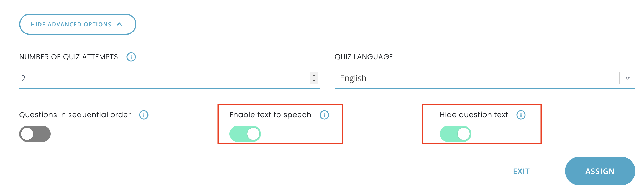Screen dimensions: 644x185
Task: Increase quiz attempts with up arrow
Action: [x=314, y=75]
